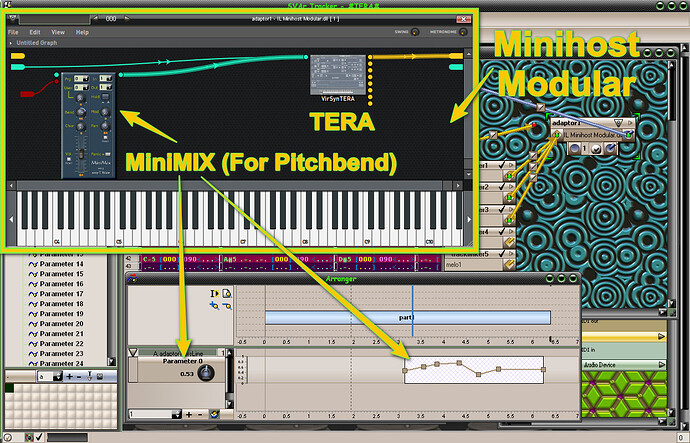Click the Parameter 22 wave icon
This screenshot has height=443, width=690.
pyautogui.click(x=33, y=344)
